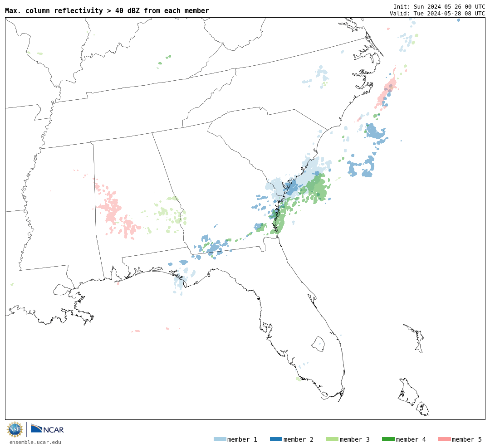Screen dimensions: 490x448
Task: Select the 'member 5' legend label
Action: tap(467, 439)
